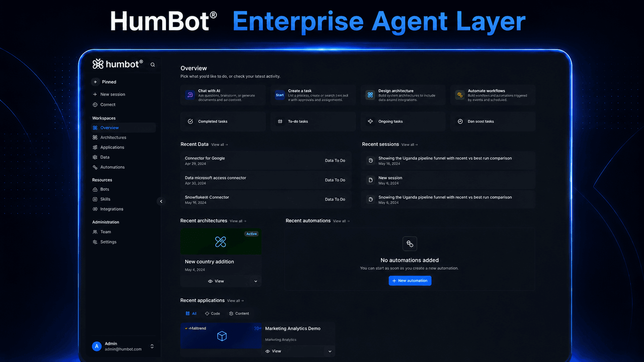
Task: Open search via magnifier icon
Action: click(x=153, y=65)
